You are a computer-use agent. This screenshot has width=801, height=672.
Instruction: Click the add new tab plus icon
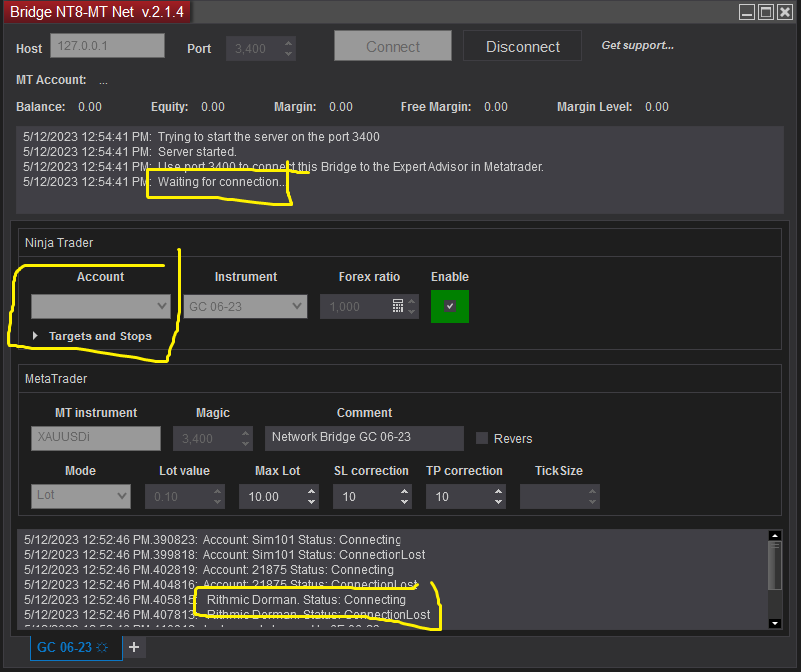coord(134,647)
